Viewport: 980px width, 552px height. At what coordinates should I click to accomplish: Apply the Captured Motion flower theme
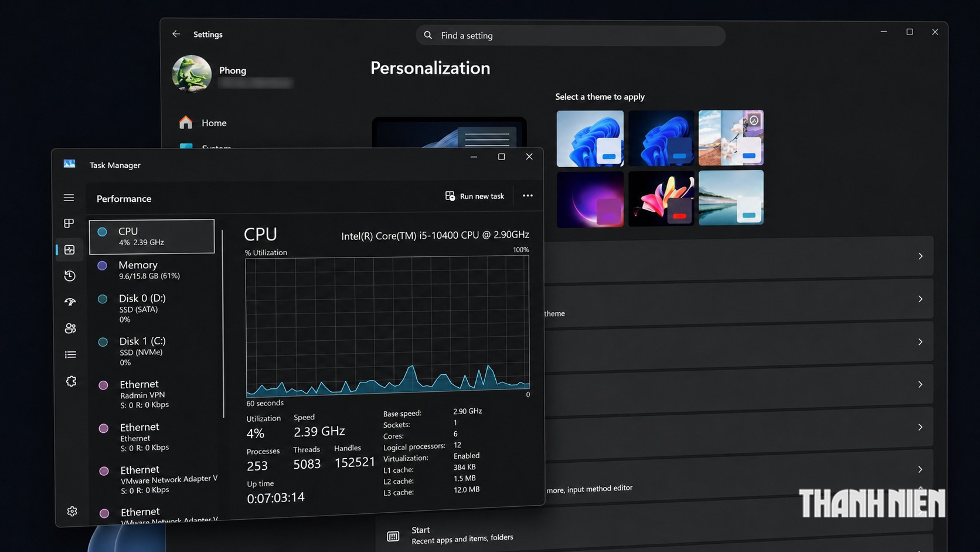pos(661,198)
